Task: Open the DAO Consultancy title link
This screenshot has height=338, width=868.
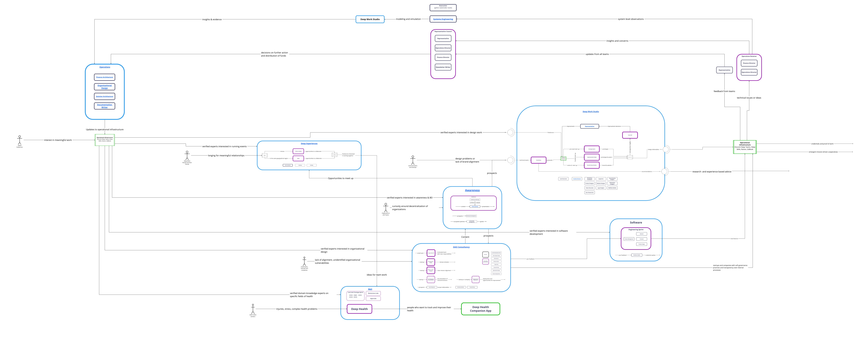Action: (x=461, y=247)
